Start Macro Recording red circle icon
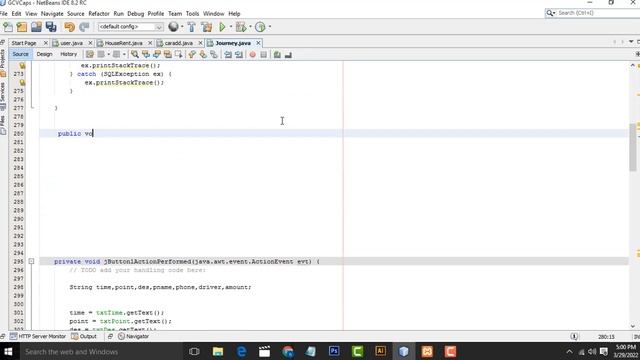640x360 pixels. pyautogui.click(x=253, y=55)
